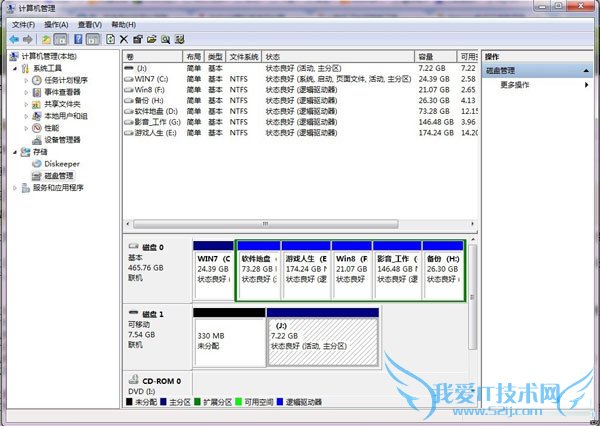
Task: Toggle the Show/Hide Action Pane toolbar button
Action: 93,39
